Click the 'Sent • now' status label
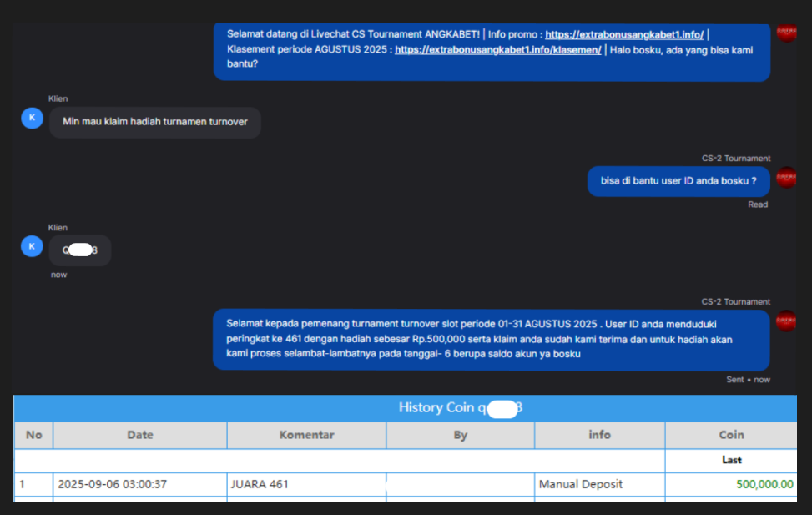 tap(748, 380)
